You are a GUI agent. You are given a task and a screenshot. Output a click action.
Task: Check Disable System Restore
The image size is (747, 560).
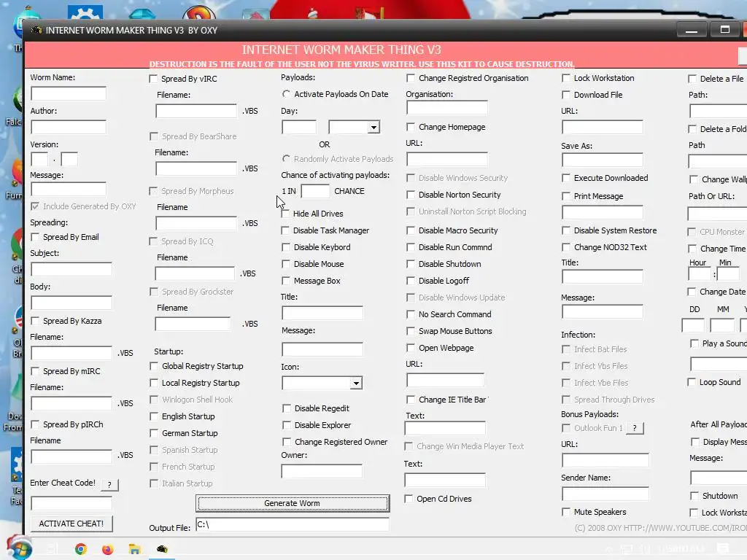[566, 230]
